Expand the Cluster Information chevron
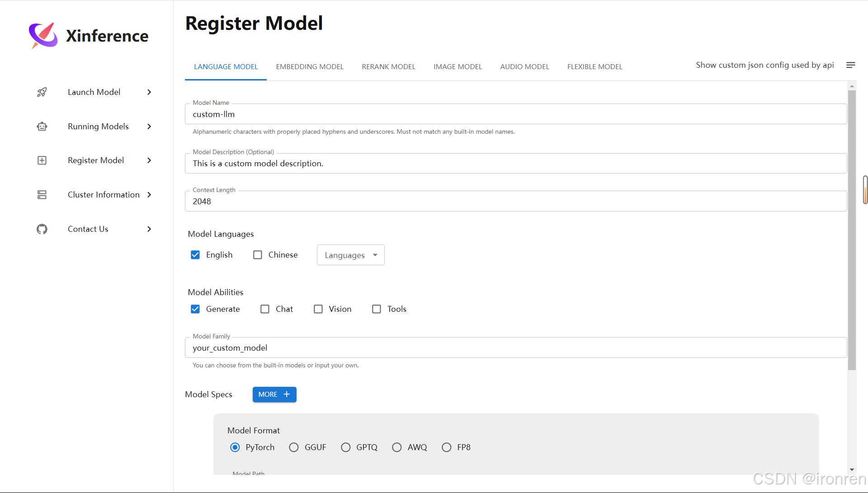The height and width of the screenshot is (493, 868). click(149, 195)
